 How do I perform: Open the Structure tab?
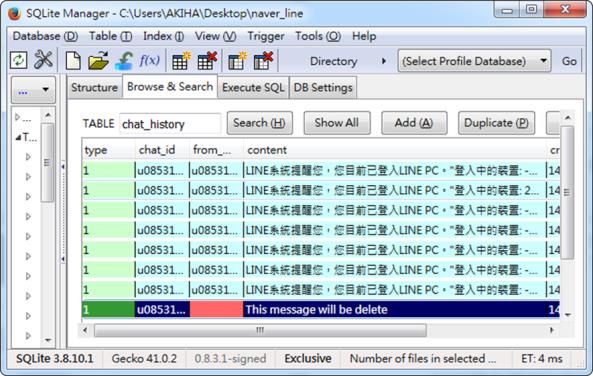(x=95, y=87)
